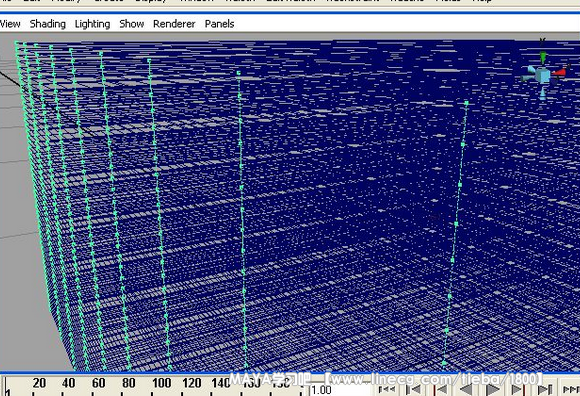Click the view compass cube in the viewport
The height and width of the screenshot is (396, 580).
[x=543, y=75]
